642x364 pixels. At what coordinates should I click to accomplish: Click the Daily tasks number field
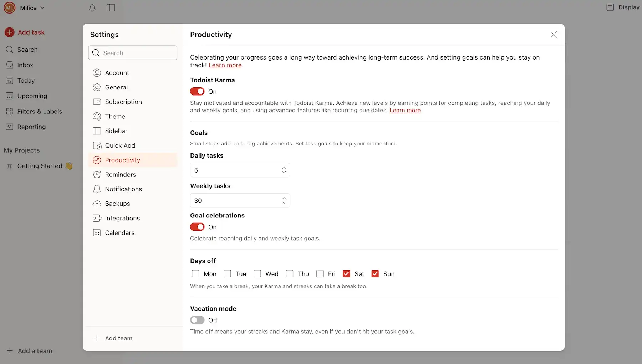240,170
